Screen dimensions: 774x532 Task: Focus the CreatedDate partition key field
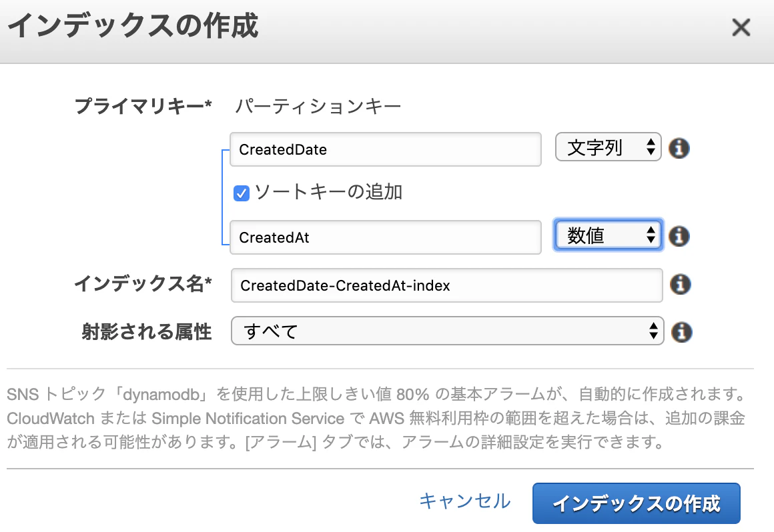tap(386, 149)
